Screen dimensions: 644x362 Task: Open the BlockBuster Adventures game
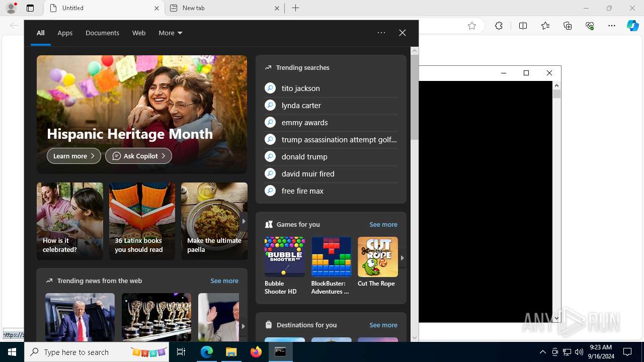click(331, 266)
